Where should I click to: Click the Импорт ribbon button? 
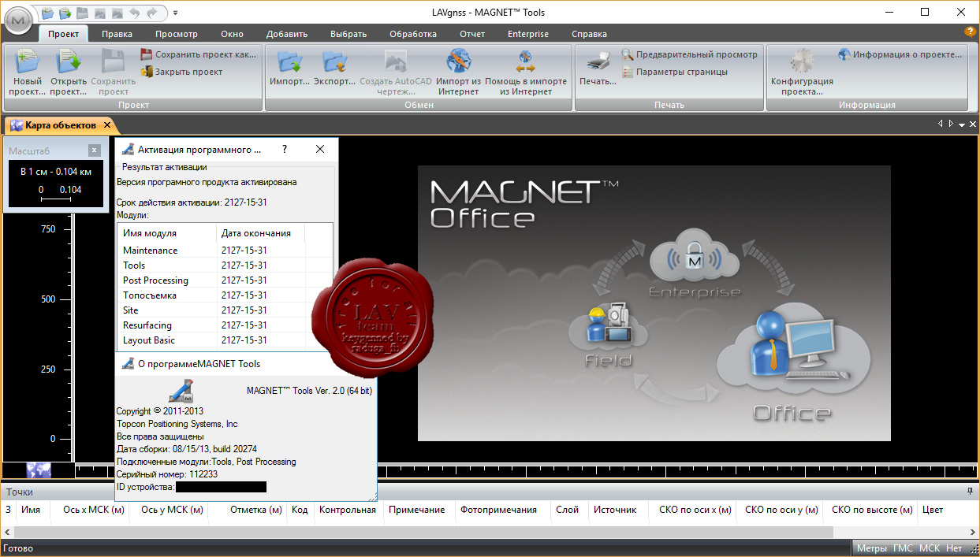tap(289, 69)
